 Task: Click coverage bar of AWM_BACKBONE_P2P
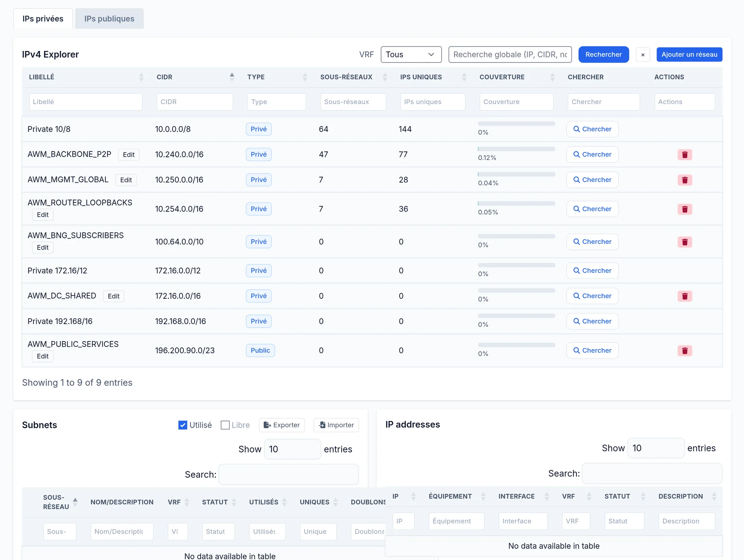click(x=516, y=149)
